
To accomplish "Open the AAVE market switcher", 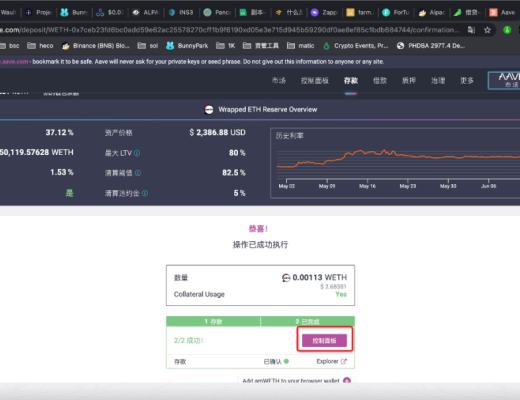I will point(504,80).
